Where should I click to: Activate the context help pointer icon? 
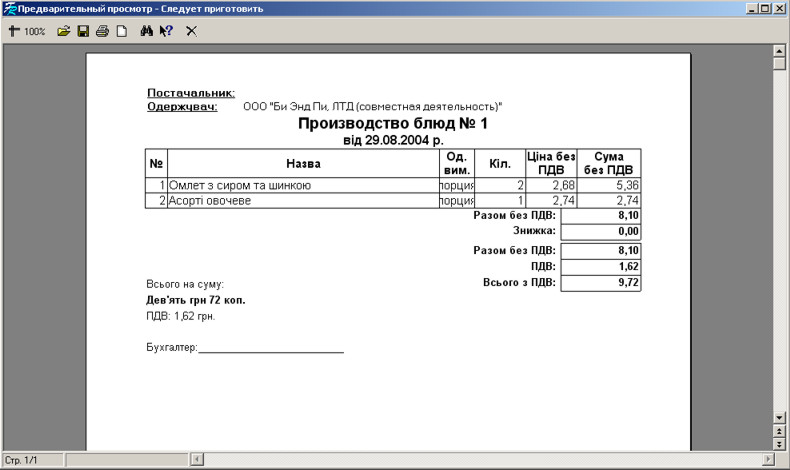pyautogui.click(x=166, y=31)
